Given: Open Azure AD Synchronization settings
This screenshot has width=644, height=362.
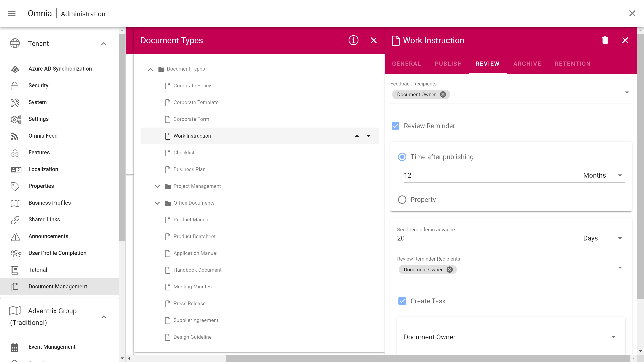Looking at the screenshot, I should click(60, 69).
